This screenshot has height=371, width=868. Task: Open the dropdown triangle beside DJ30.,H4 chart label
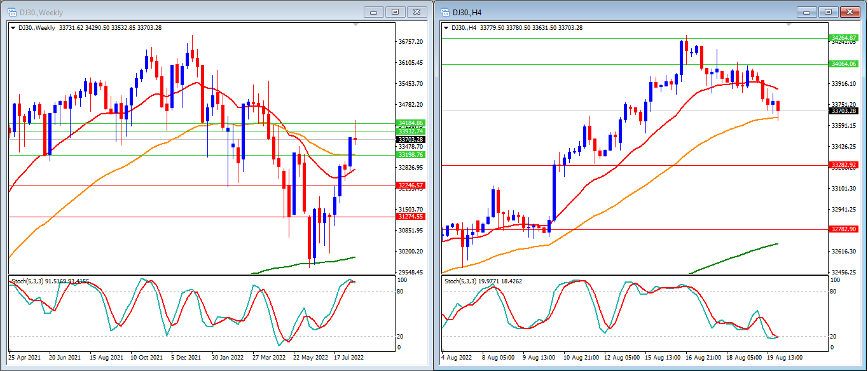[x=446, y=27]
